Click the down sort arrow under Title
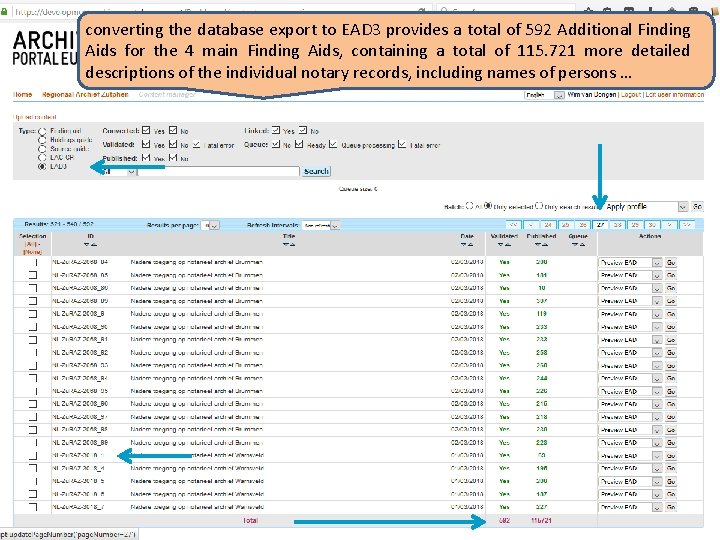 click(286, 245)
